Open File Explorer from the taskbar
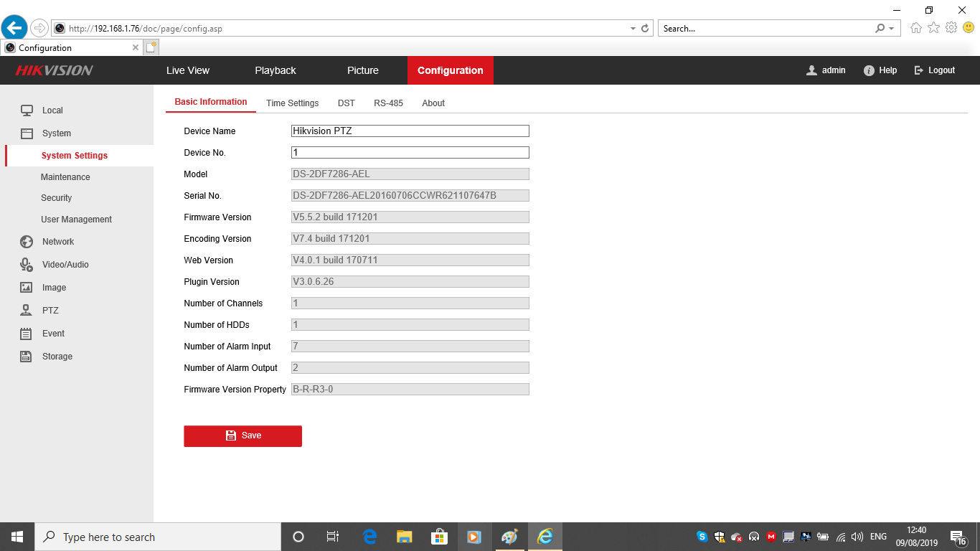 coord(405,537)
